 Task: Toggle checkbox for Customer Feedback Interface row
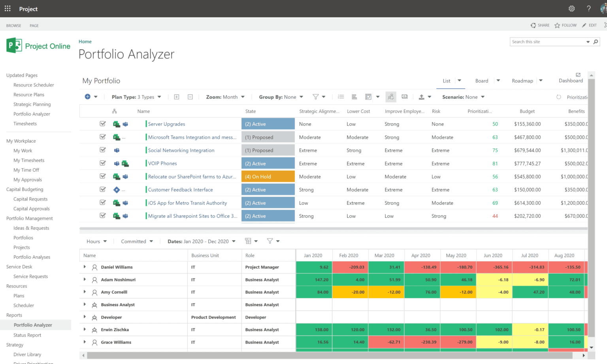103,190
